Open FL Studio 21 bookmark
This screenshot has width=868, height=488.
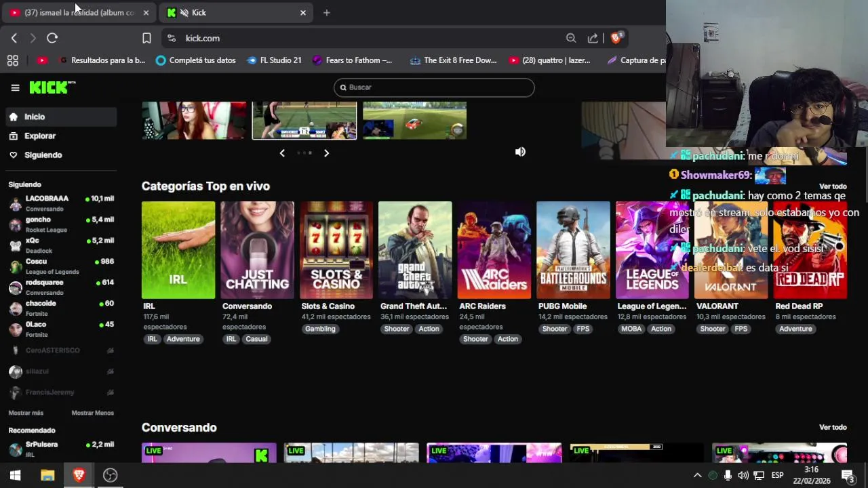(274, 60)
